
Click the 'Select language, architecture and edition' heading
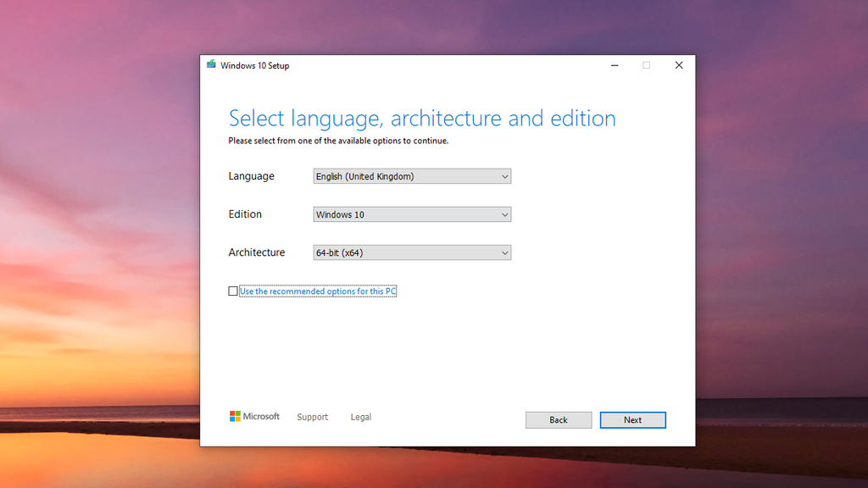click(422, 119)
